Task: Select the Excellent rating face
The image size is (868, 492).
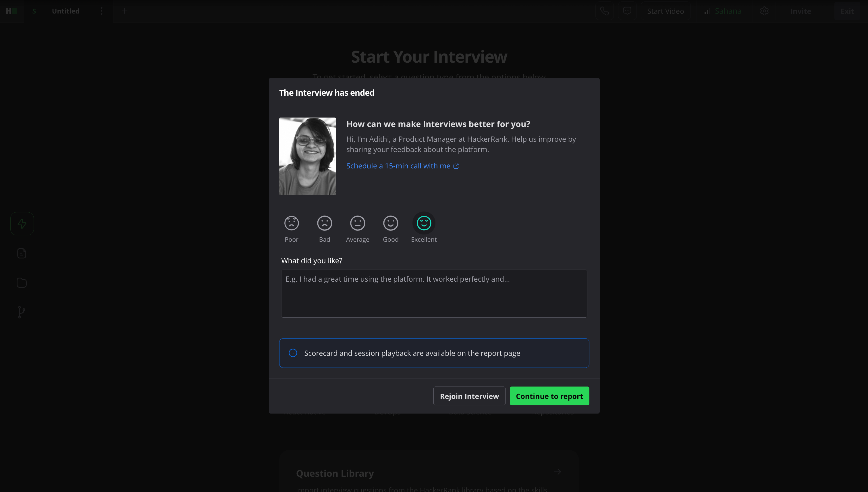Action: pos(424,223)
